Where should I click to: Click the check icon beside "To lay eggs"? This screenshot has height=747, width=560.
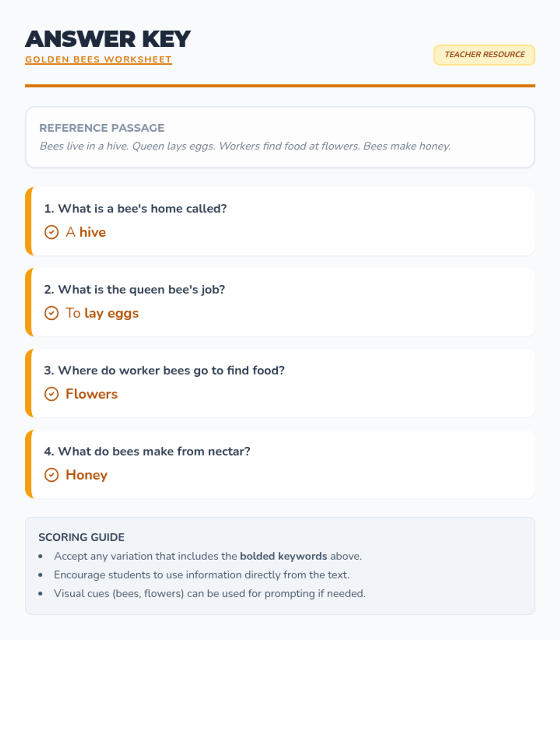coord(51,313)
